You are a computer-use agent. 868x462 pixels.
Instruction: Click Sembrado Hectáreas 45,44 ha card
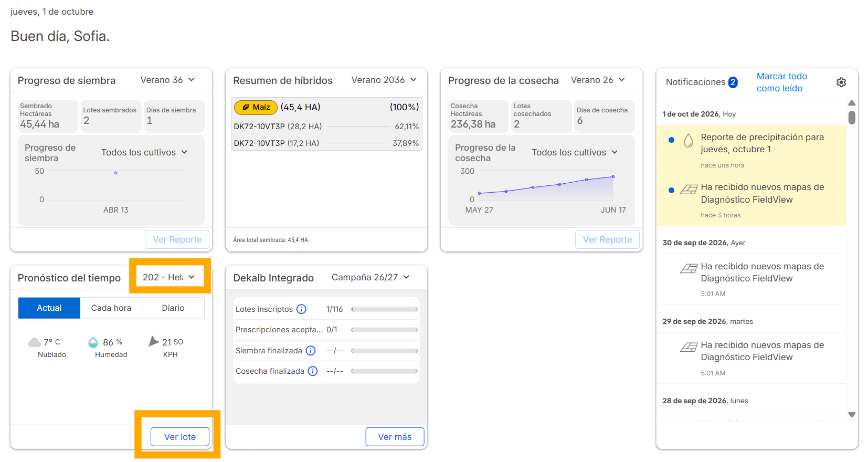pyautogui.click(x=48, y=116)
